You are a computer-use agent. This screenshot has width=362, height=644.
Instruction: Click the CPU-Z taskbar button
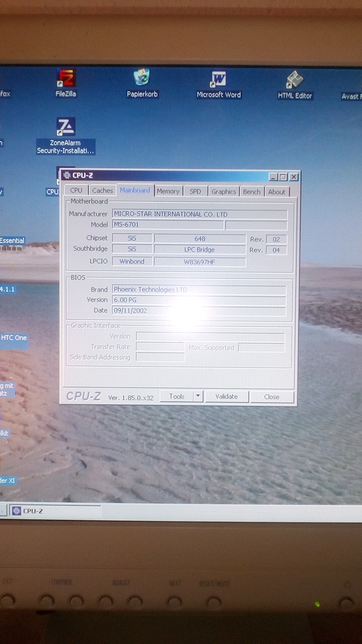pyautogui.click(x=56, y=511)
